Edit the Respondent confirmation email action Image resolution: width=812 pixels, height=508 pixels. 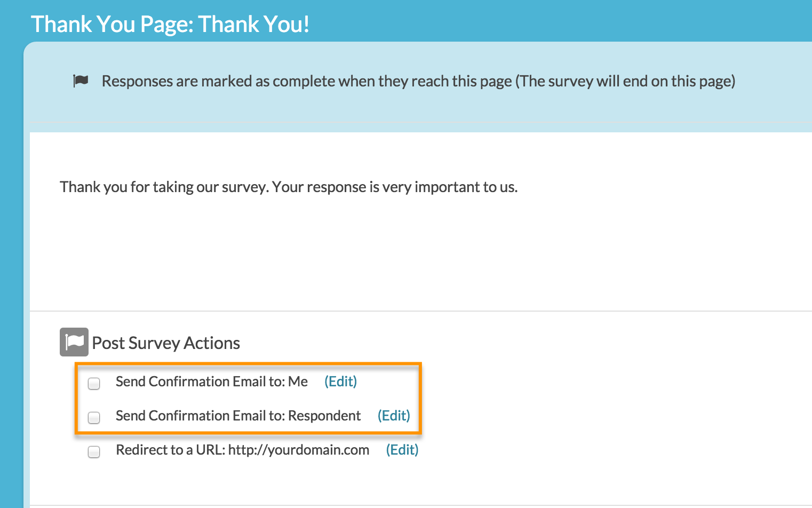tap(394, 416)
